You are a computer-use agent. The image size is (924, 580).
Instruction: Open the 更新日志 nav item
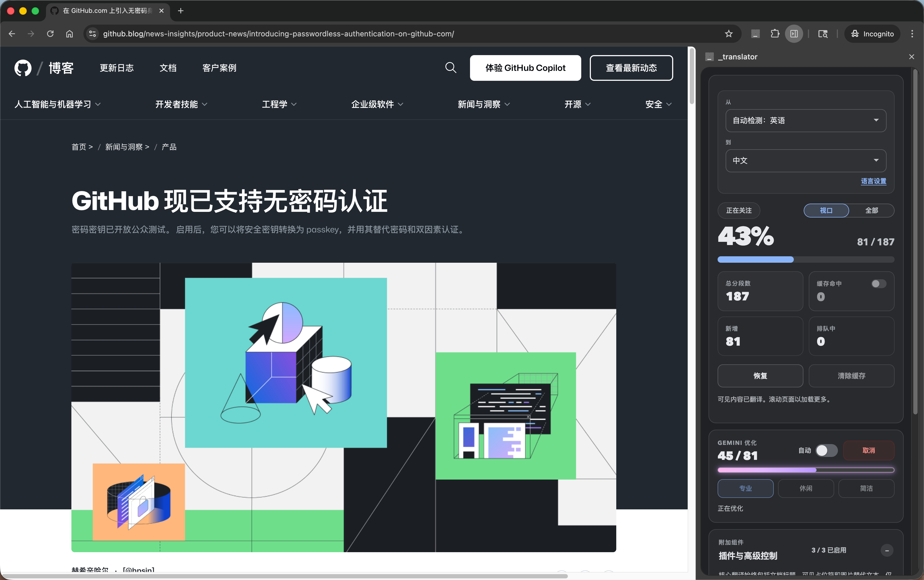[117, 68]
